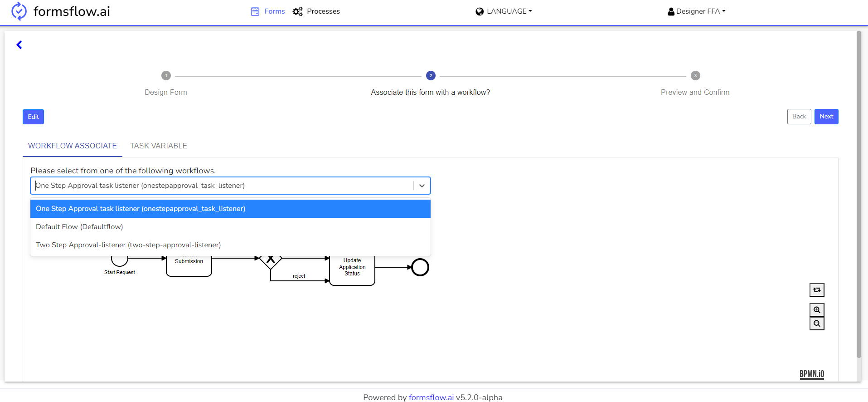Click the formsflow.ai logo icon
Image resolution: width=868 pixels, height=402 pixels.
pos(19,11)
